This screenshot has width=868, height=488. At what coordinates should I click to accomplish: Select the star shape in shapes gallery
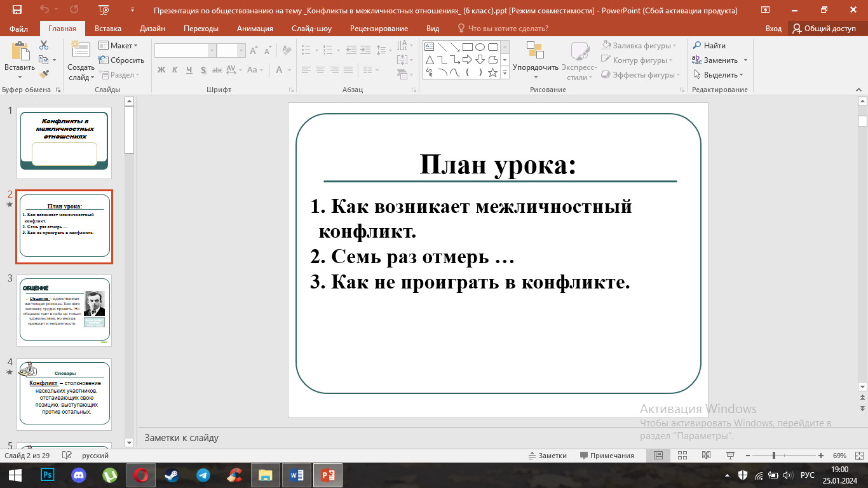click(x=492, y=72)
